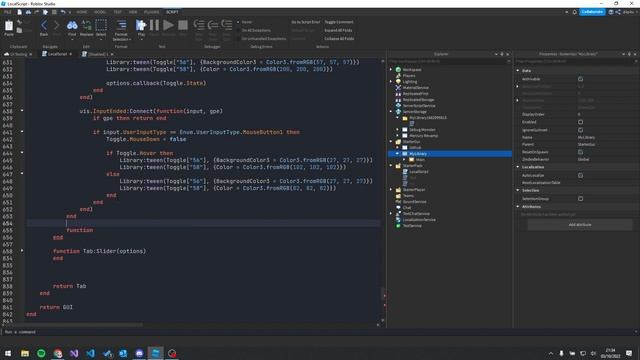Viewport: 640px width, 360px height.
Task: Click the Paste clipboard icon
Action: coord(9,26)
